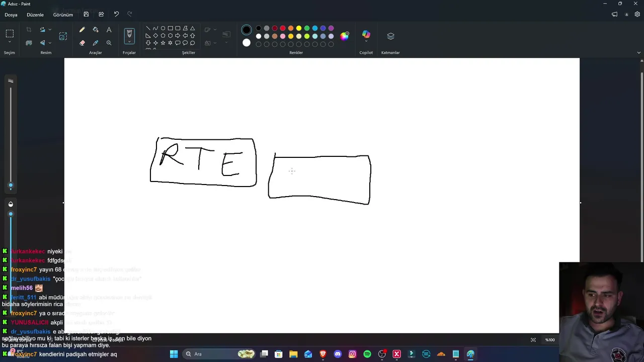The width and height of the screenshot is (644, 362).
Task: Open the Fırçalar brush type dropdown
Action: 129,42
